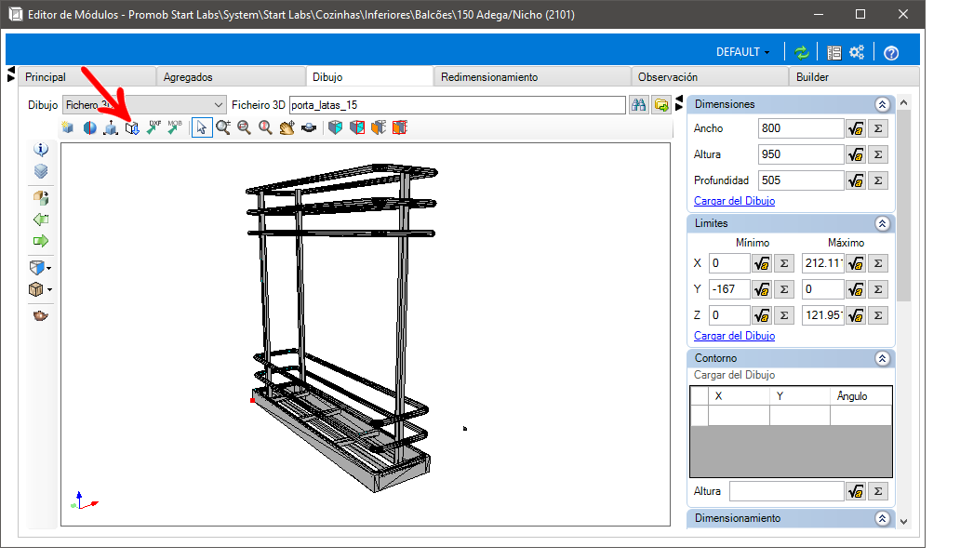Click the green left arrow icon
This screenshot has height=560, width=960.
tap(41, 220)
